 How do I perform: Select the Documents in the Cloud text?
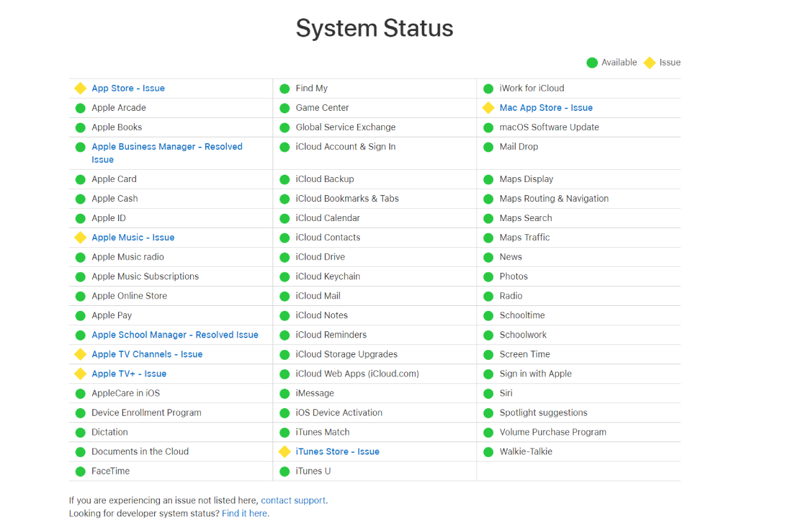140,451
